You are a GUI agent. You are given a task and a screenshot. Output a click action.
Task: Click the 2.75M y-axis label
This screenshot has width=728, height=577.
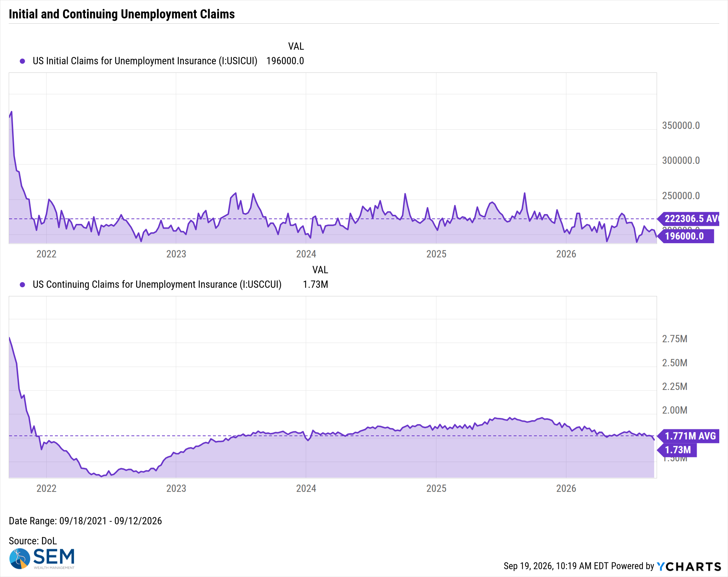click(674, 339)
